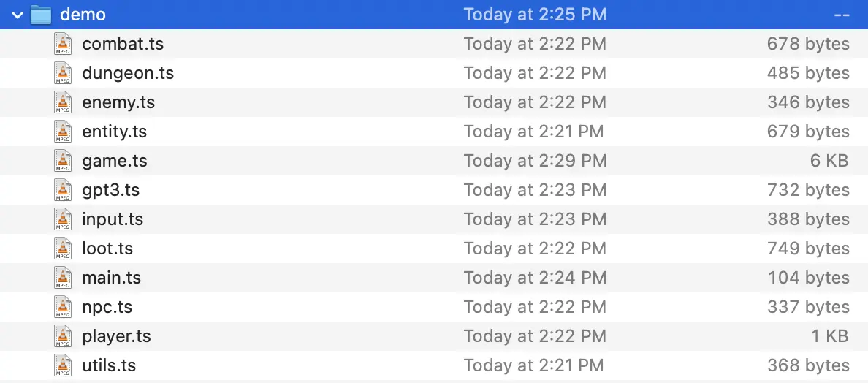Select the entity.ts file name

[x=115, y=132]
